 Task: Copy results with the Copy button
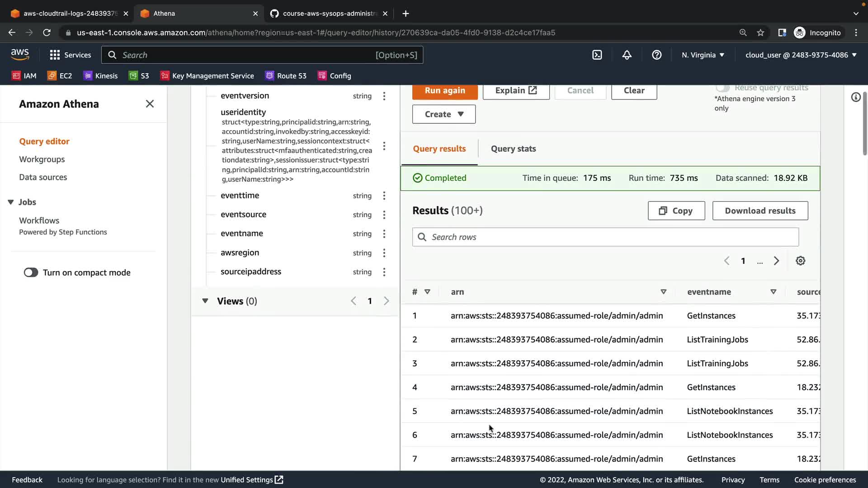point(676,211)
